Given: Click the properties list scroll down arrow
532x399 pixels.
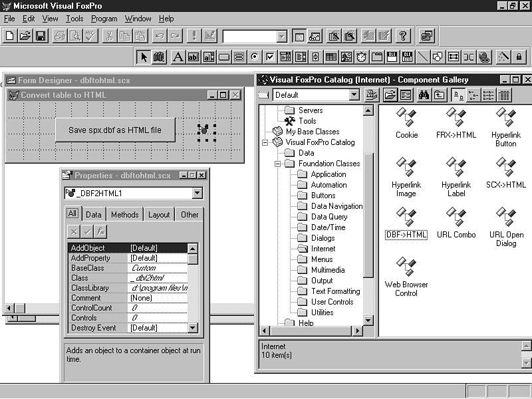Looking at the screenshot, I should 193,327.
